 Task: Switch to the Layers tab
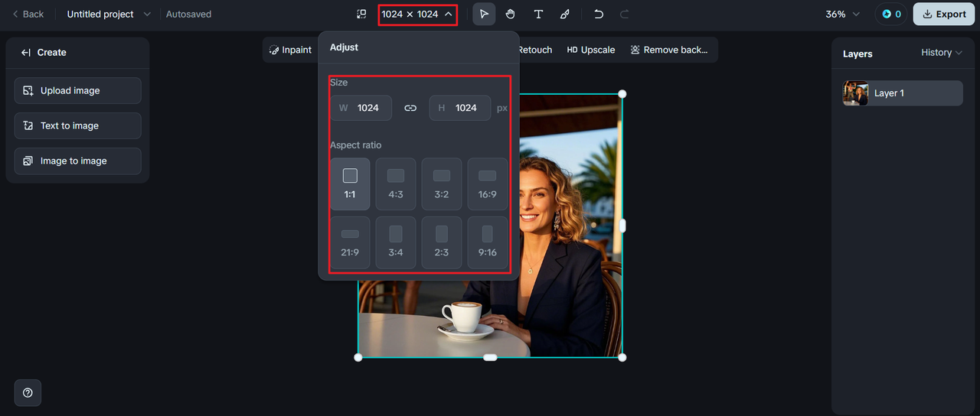pyautogui.click(x=857, y=54)
